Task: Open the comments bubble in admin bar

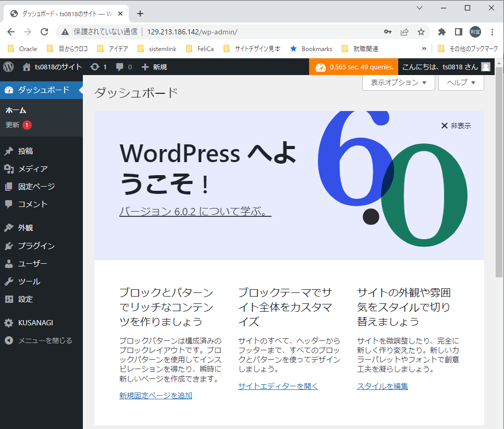Action: tap(119, 67)
